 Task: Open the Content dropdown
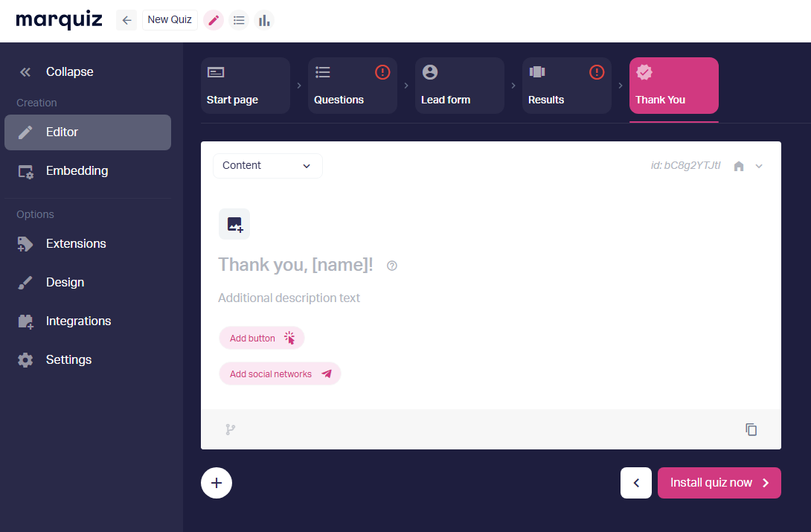click(267, 166)
